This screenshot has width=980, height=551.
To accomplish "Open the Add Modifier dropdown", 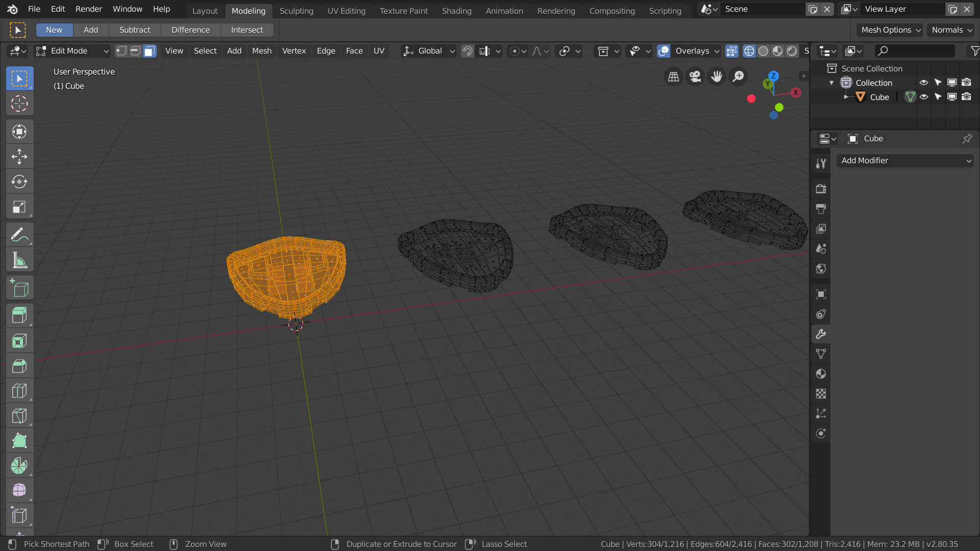I will (x=904, y=161).
